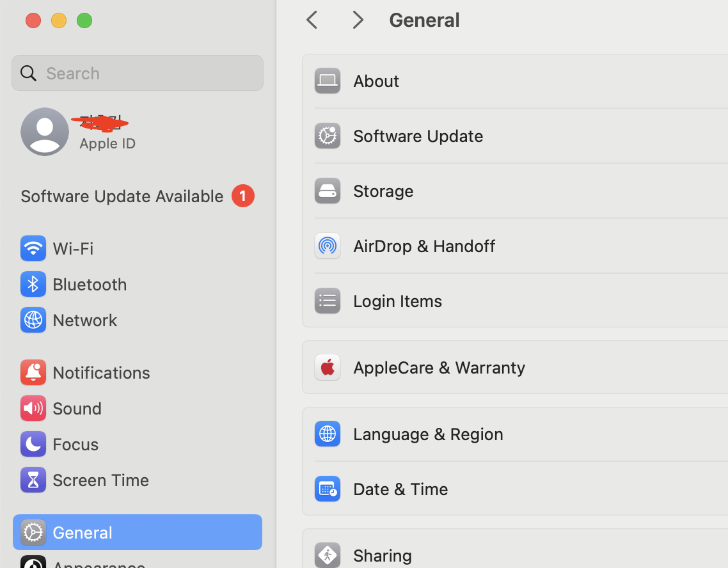The height and width of the screenshot is (568, 728).
Task: Select the Login Items list icon
Action: [x=327, y=301]
